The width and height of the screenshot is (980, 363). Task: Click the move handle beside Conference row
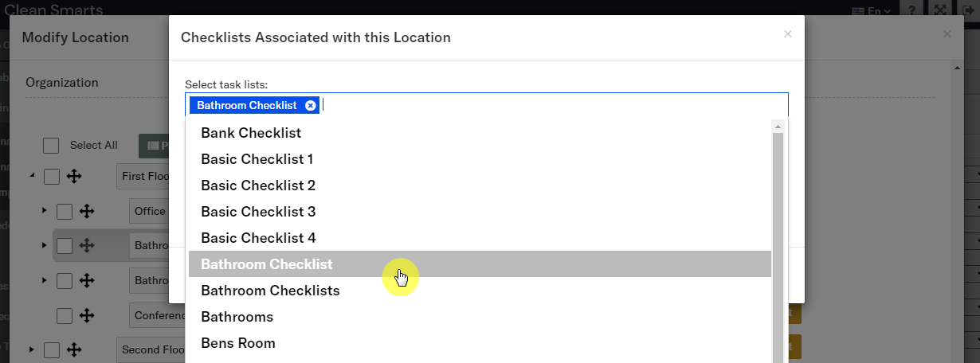pyautogui.click(x=87, y=316)
